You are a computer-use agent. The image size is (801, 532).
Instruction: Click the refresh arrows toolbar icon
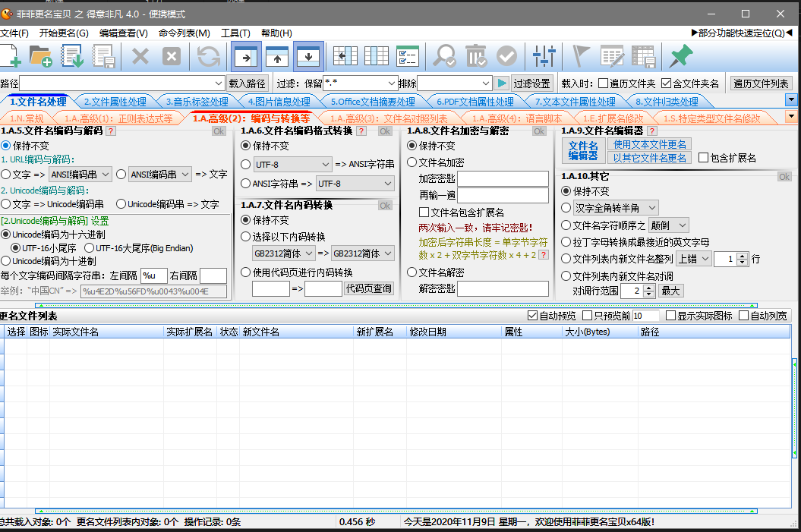(208, 56)
